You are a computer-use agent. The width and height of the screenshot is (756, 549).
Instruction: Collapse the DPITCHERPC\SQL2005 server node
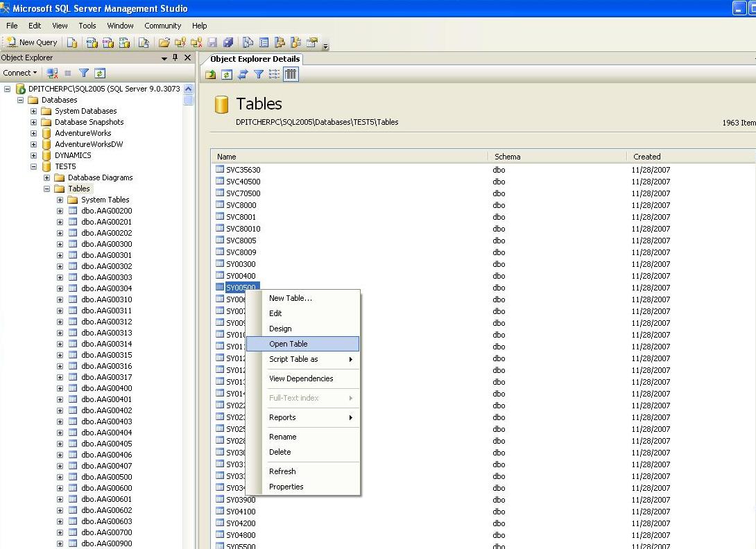7,89
